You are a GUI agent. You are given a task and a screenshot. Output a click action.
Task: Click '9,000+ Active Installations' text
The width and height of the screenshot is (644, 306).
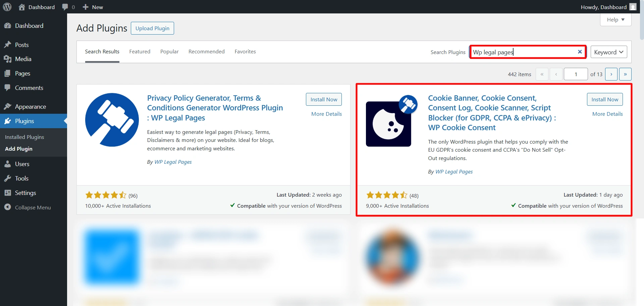click(x=397, y=206)
